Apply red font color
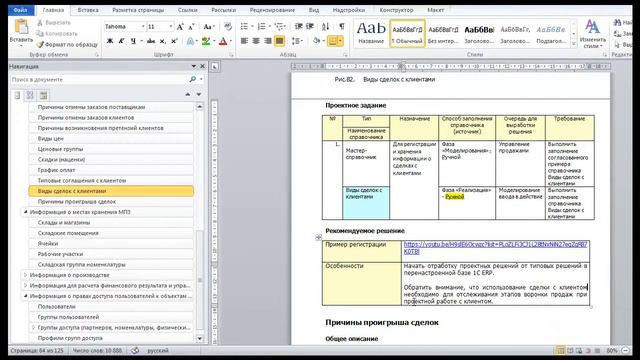Viewport: 640px width, 360px height. point(223,41)
